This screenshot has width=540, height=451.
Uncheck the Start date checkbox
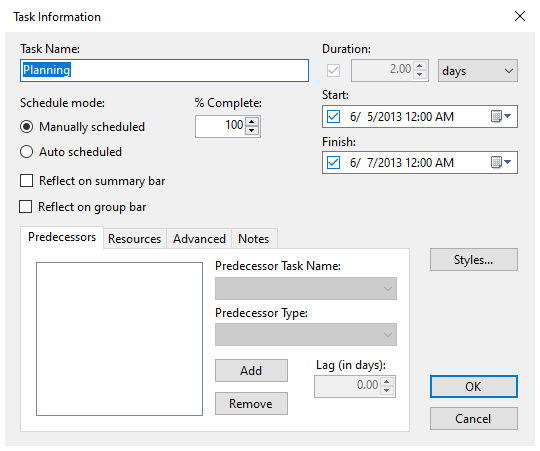click(x=333, y=116)
